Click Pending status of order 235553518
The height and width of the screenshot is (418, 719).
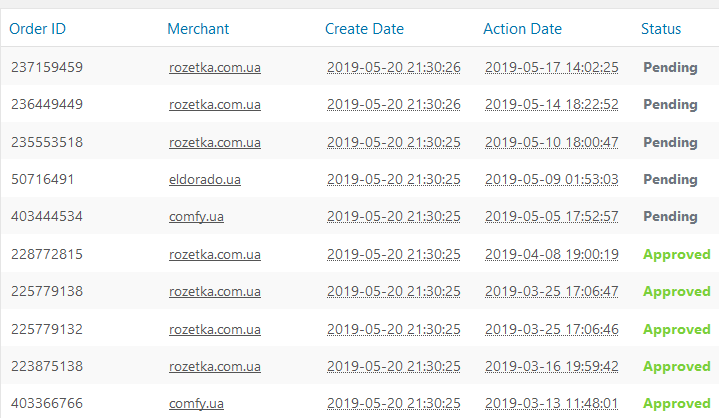(x=670, y=143)
